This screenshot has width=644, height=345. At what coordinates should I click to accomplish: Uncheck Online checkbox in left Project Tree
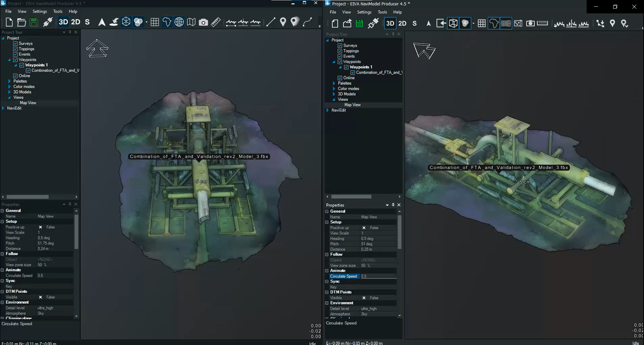point(15,76)
